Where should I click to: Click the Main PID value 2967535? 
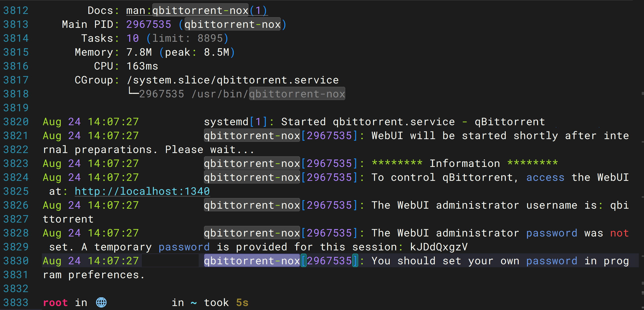(x=149, y=24)
